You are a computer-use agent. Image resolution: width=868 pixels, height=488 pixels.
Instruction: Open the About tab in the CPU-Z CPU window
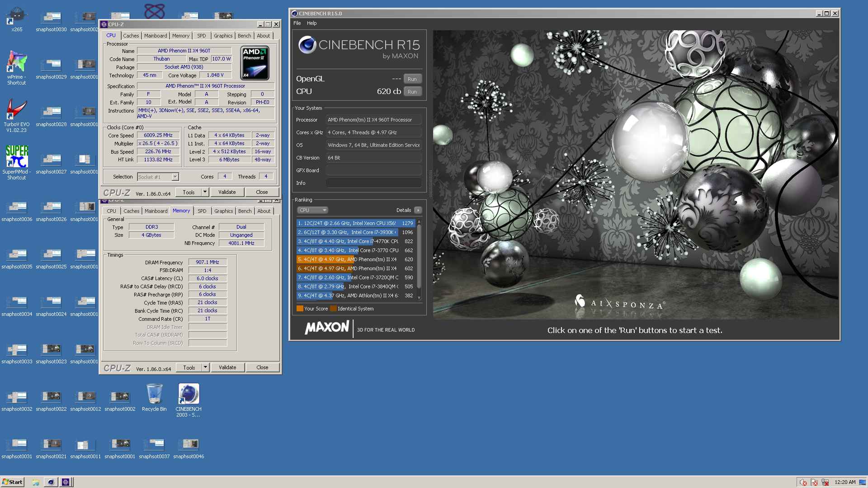click(264, 36)
